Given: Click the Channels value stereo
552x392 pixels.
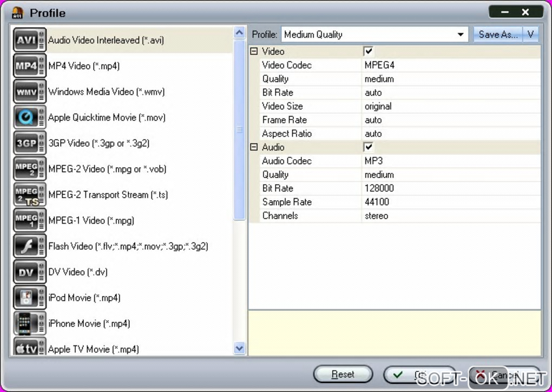Looking at the screenshot, I should coord(451,216).
